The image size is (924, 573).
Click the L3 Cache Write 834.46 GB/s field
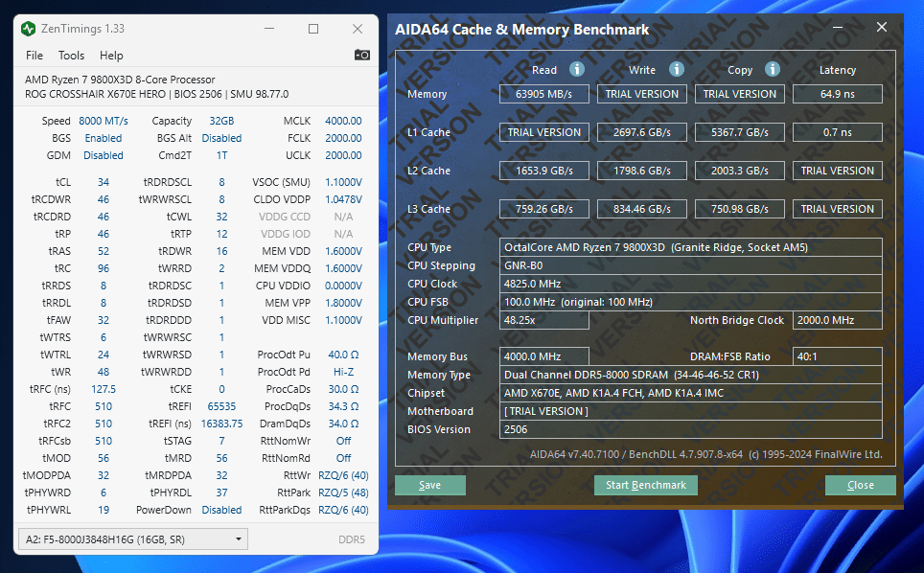tap(642, 209)
